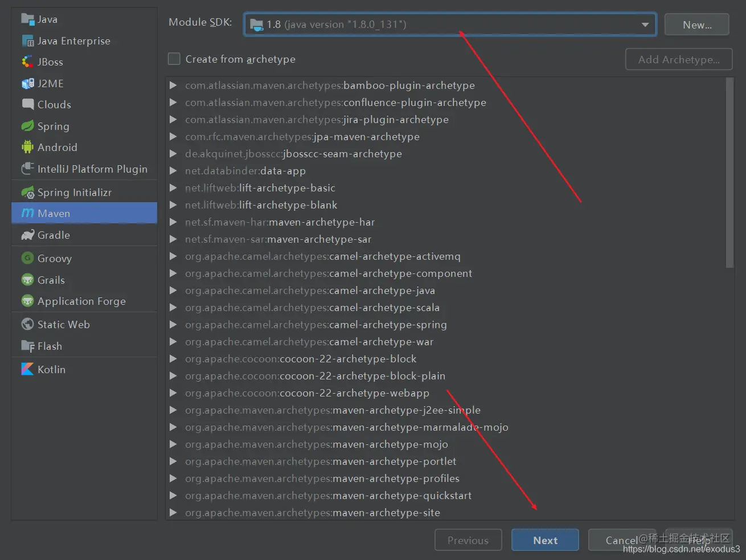The height and width of the screenshot is (560, 746).
Task: Click the SDK folder icon in combo box
Action: [x=256, y=24]
